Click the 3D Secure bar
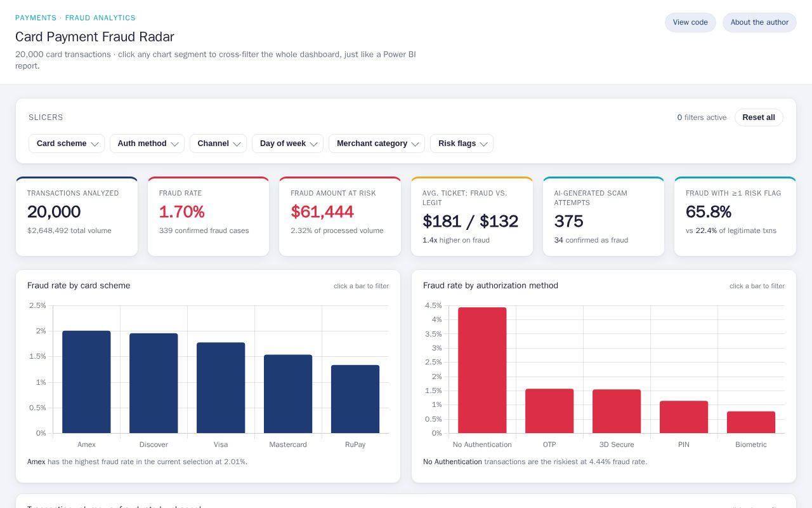Image resolution: width=812 pixels, height=508 pixels. click(x=617, y=411)
